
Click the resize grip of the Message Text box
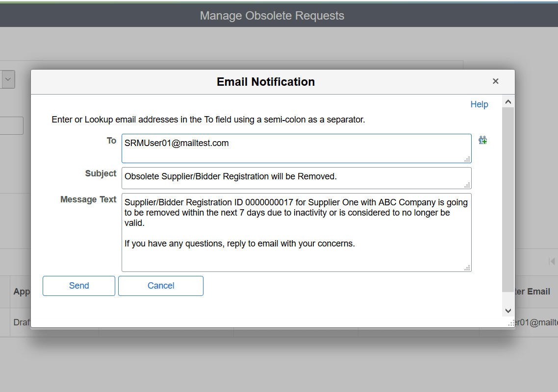[x=467, y=268]
